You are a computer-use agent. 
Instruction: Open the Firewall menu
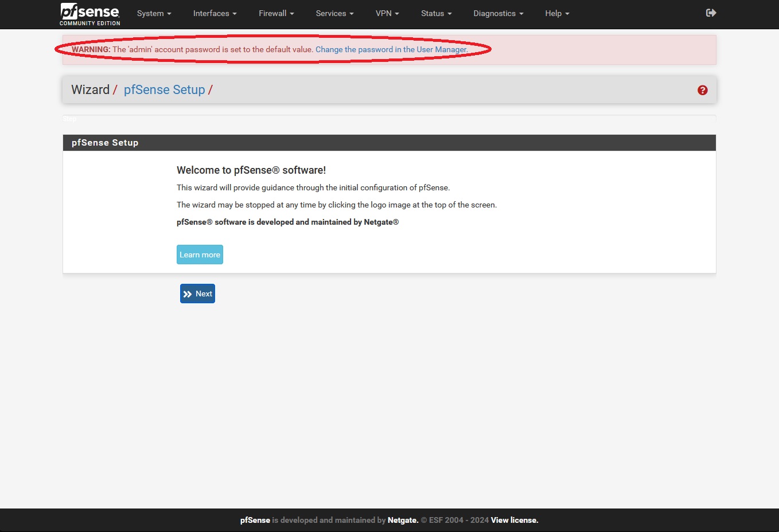(276, 13)
